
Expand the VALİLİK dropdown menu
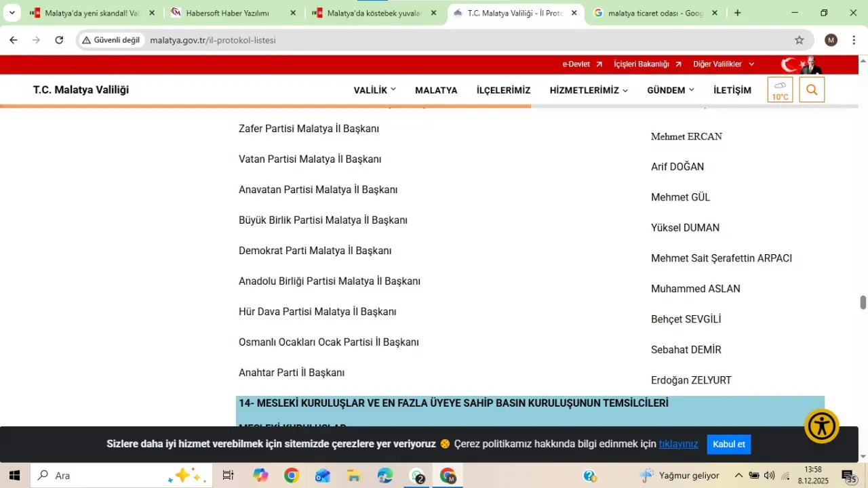tap(374, 90)
